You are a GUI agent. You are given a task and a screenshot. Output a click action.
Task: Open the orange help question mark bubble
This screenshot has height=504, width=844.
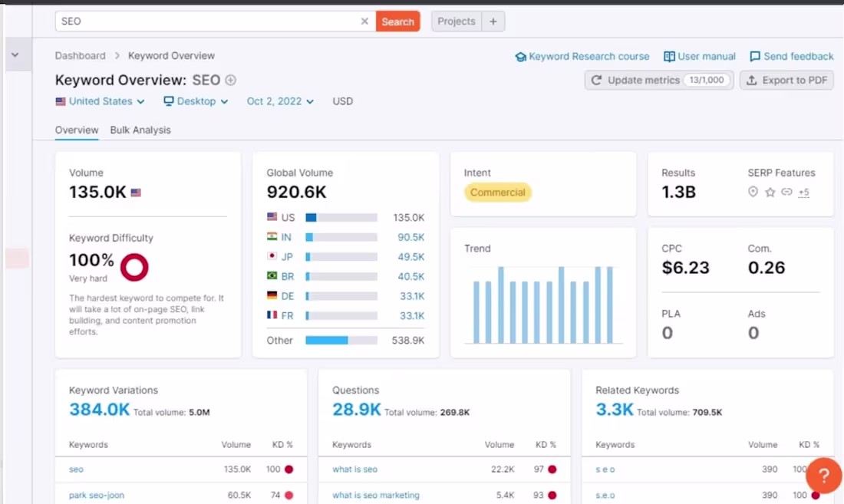click(823, 476)
